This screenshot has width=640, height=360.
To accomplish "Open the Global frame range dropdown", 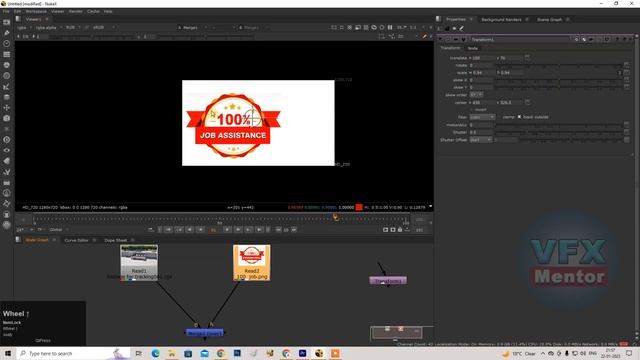I will pos(58,230).
